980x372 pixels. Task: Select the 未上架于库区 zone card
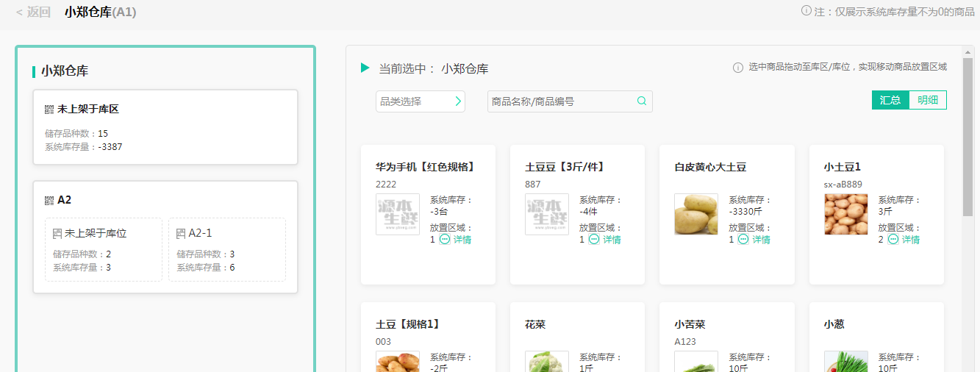[165, 127]
